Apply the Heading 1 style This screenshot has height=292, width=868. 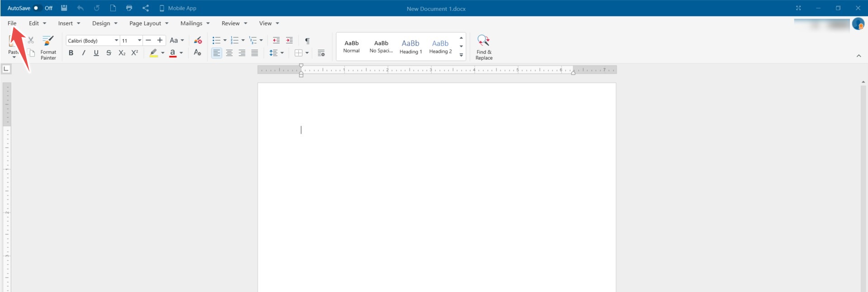(x=410, y=46)
